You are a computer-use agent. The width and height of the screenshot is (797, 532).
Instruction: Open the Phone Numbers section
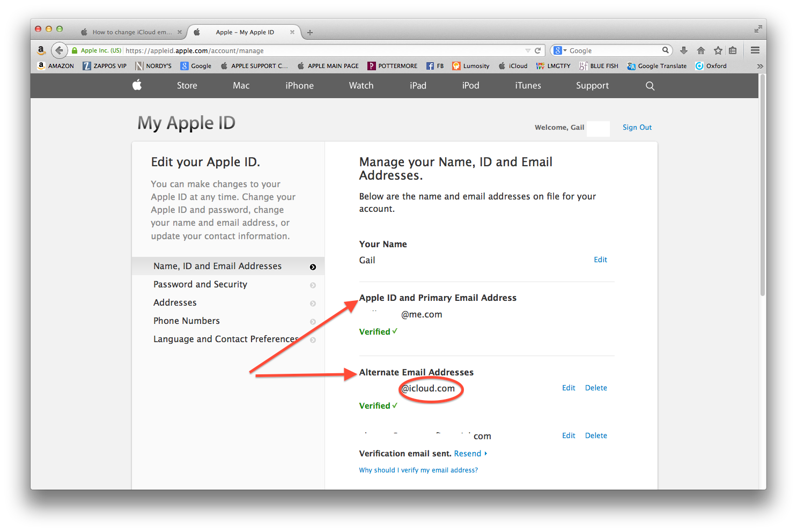tap(228, 321)
